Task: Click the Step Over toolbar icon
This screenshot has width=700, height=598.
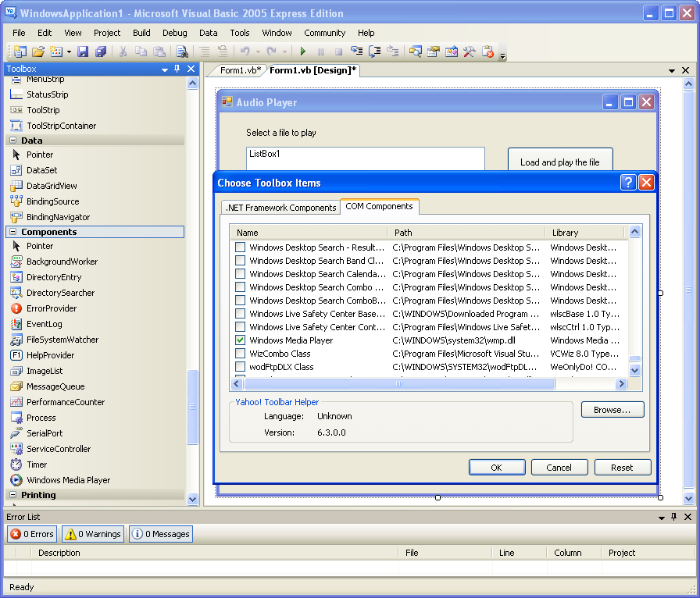Action: pyautogui.click(x=374, y=52)
